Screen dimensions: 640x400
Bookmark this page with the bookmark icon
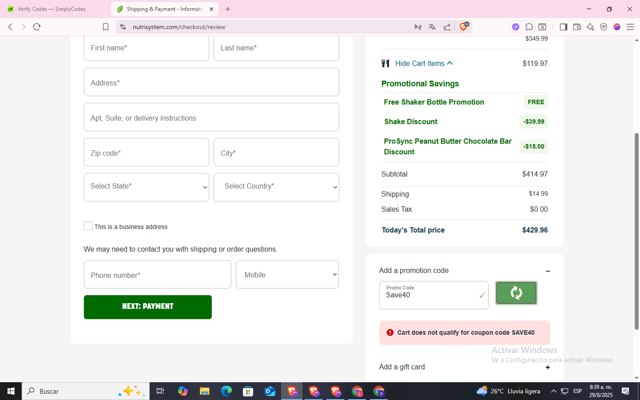click(106, 27)
